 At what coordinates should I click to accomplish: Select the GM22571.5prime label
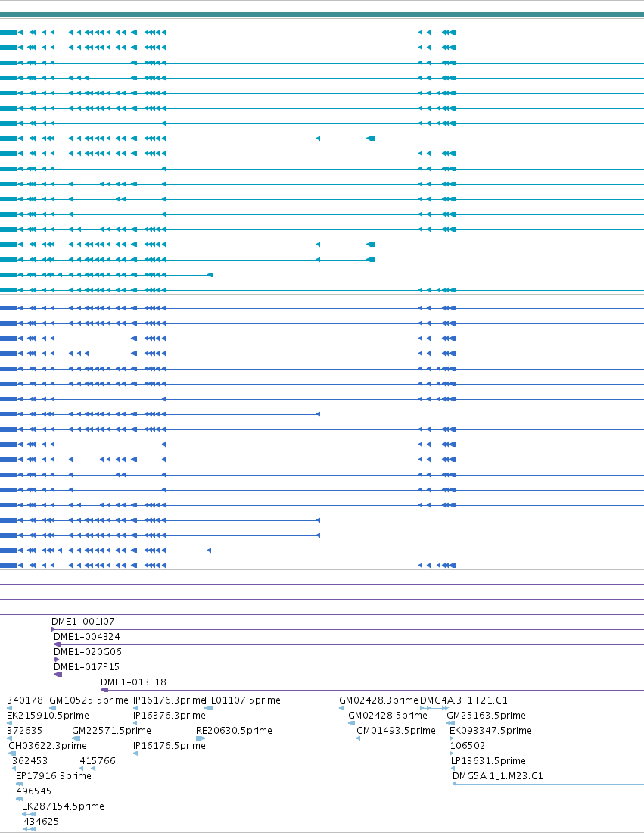[111, 731]
